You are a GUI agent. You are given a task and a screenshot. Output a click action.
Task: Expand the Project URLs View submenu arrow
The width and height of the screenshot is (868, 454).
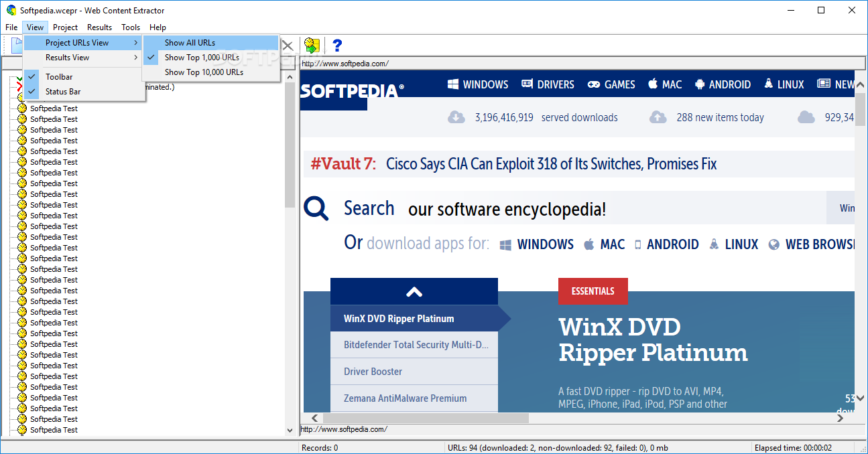tap(136, 43)
